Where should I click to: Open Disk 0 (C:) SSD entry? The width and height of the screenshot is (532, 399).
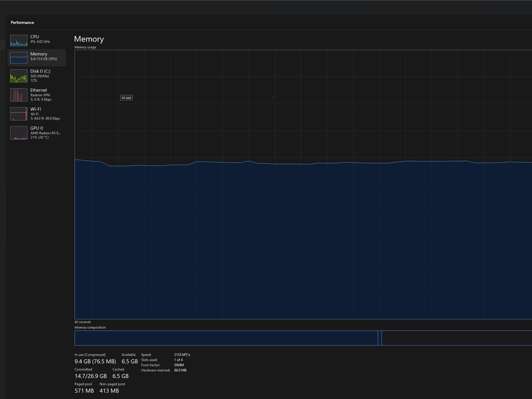coord(37,76)
